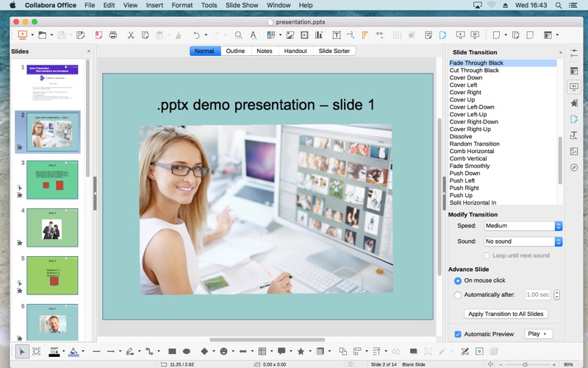Select the Stars shape tool
Screen dimensions: 588x368
301,352
